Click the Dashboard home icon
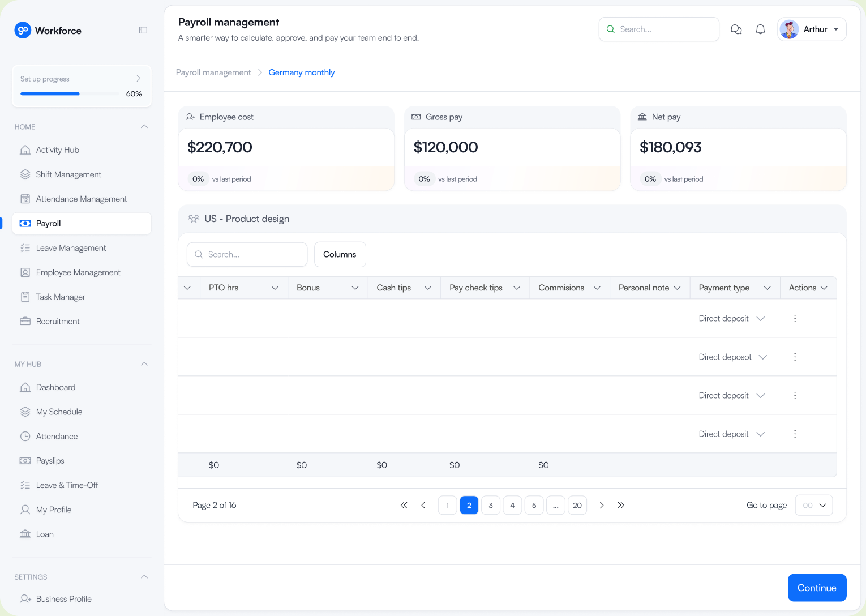 pyautogui.click(x=25, y=387)
